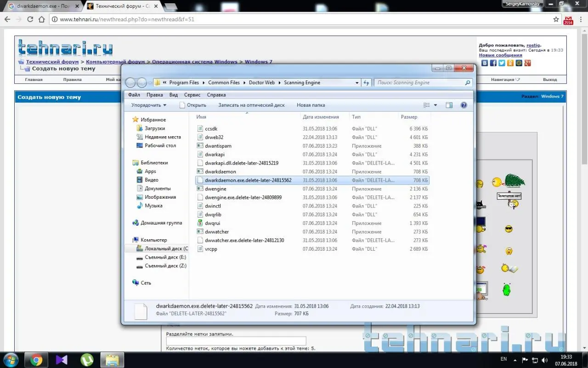Open the Упорядочить dropdown

(149, 105)
